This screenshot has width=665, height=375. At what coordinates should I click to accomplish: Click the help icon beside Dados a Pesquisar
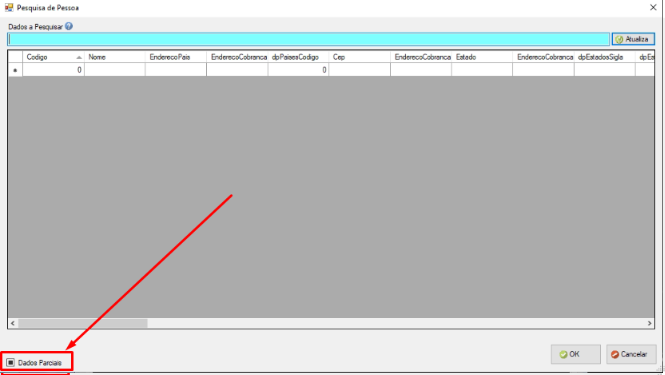coord(69,26)
